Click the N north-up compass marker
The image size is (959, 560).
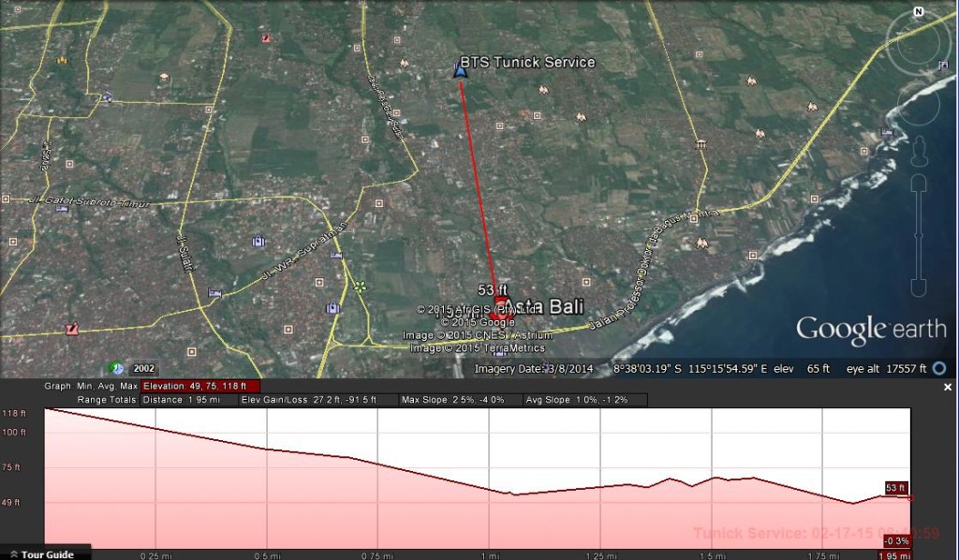pyautogui.click(x=918, y=11)
